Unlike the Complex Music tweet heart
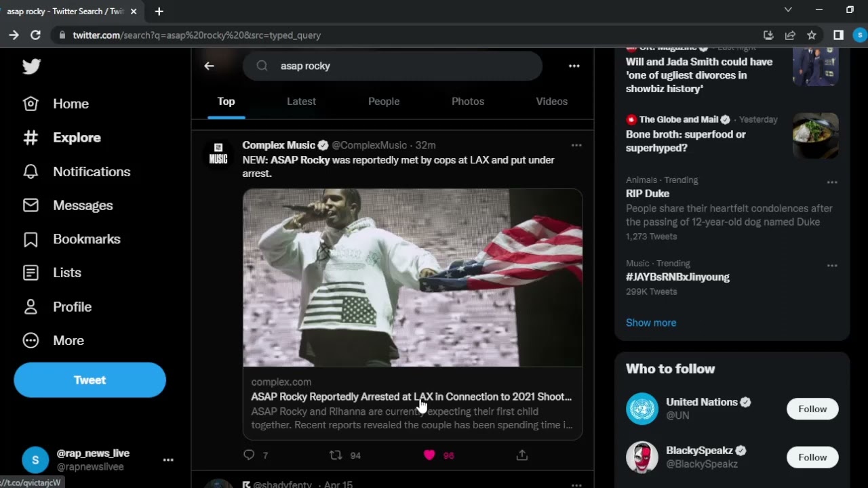 coord(429,455)
